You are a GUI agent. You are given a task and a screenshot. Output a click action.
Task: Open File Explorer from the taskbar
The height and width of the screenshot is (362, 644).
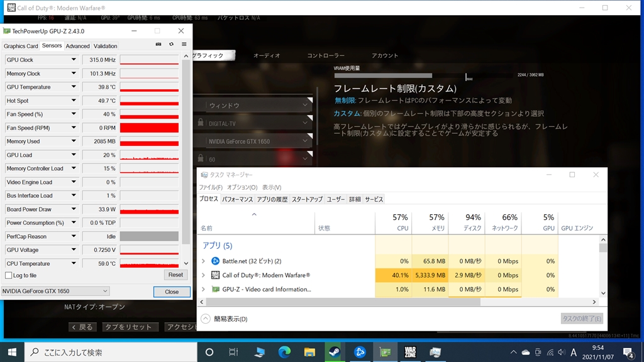[x=309, y=352]
